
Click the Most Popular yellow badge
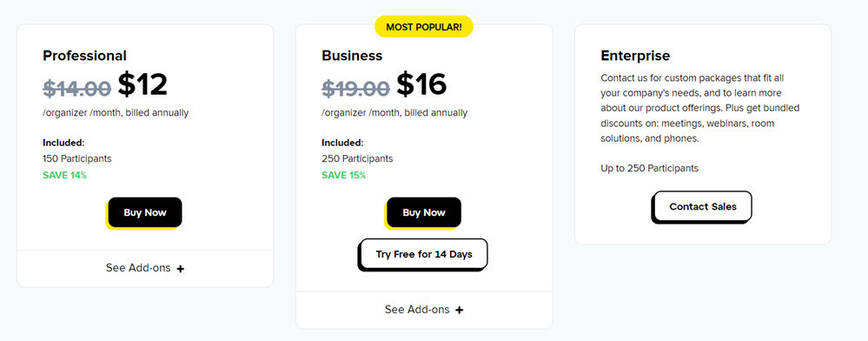[424, 27]
